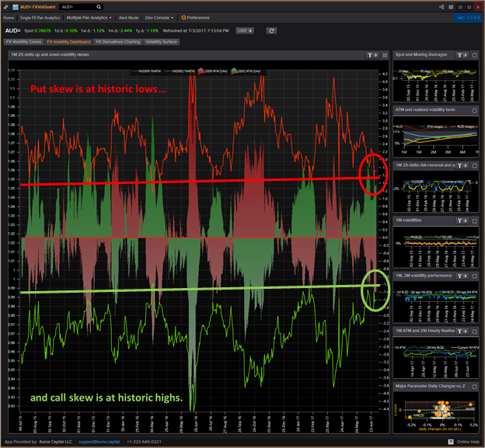485x448 pixels.
Task: Click the Kuma Capital LLC provider text
Action: [56, 442]
